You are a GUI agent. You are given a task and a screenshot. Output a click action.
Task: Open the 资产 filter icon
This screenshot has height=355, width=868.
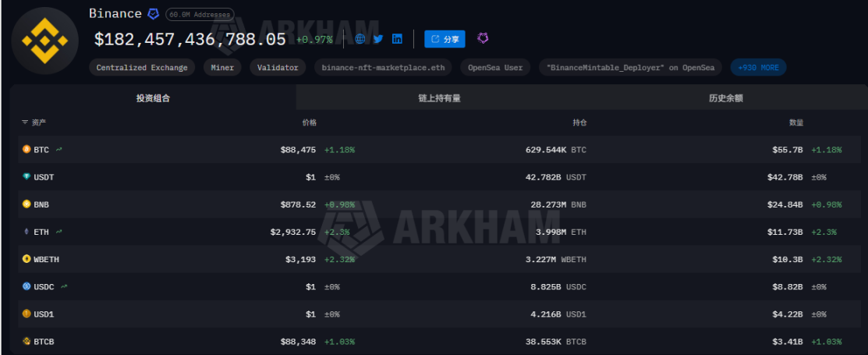point(25,122)
